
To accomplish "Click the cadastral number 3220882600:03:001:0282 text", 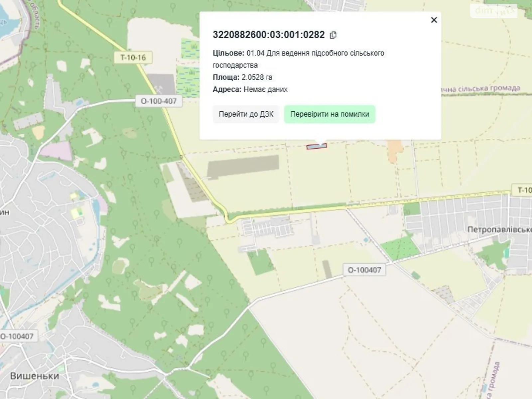I will [268, 35].
